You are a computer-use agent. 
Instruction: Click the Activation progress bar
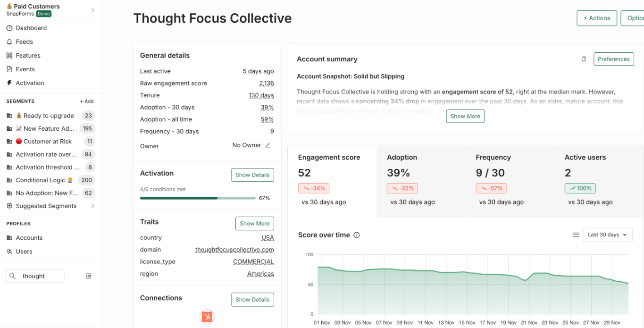click(x=197, y=198)
